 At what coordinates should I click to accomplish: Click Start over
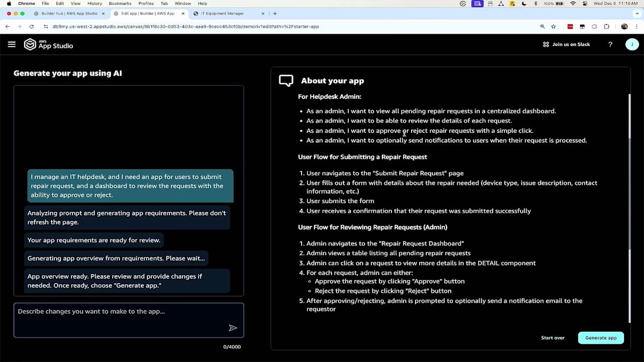(553, 338)
